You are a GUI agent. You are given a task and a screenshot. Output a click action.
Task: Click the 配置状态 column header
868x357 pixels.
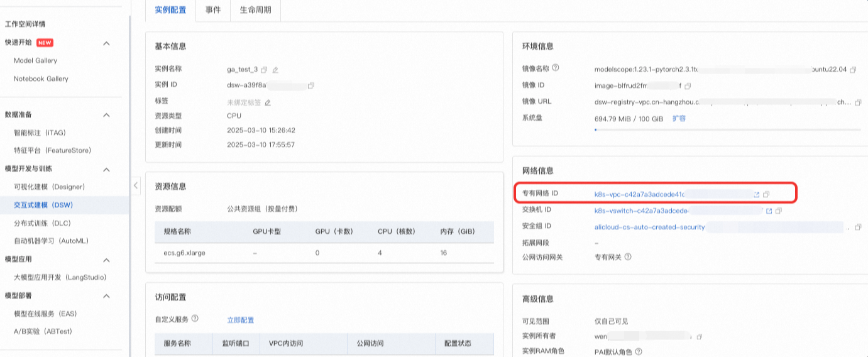(458, 344)
